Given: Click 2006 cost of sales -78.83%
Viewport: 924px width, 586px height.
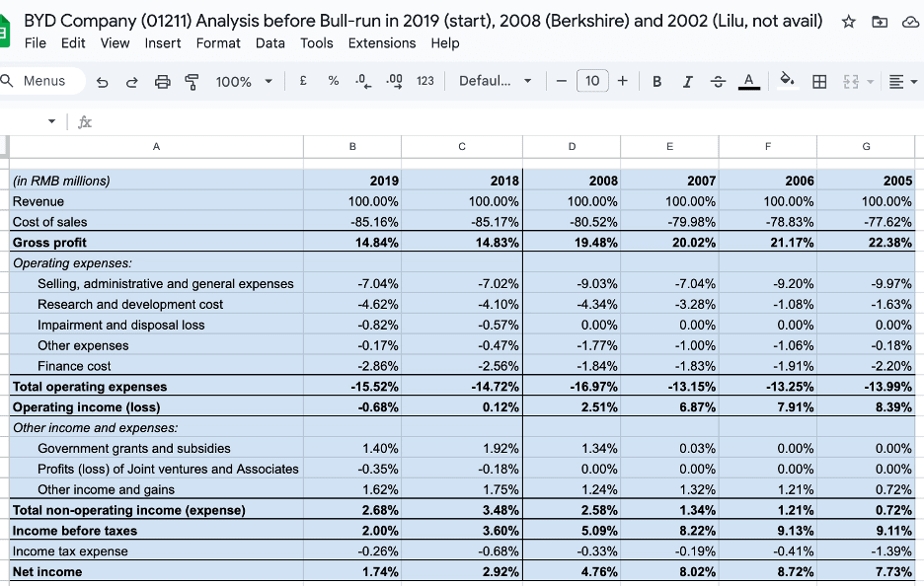Looking at the screenshot, I should 768,221.
